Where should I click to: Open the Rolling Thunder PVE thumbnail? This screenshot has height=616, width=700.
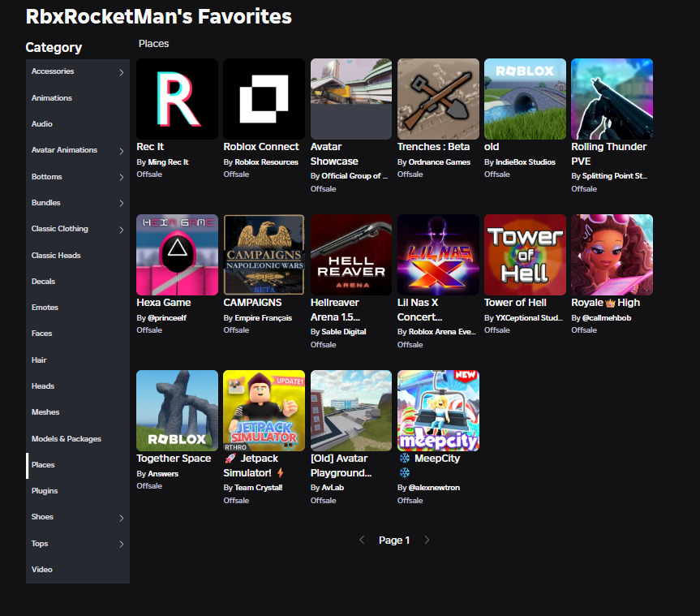(612, 99)
